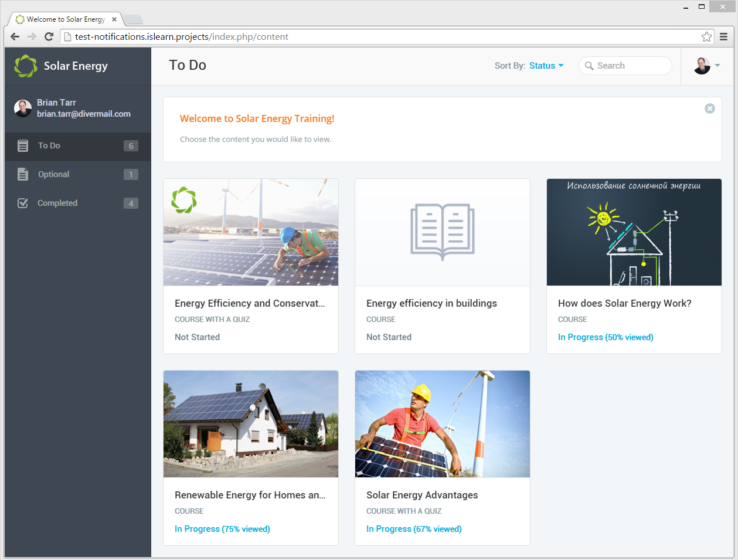Viewport: 738px width, 560px height.
Task: Open How does Solar Energy Work? title
Action: pyautogui.click(x=624, y=303)
